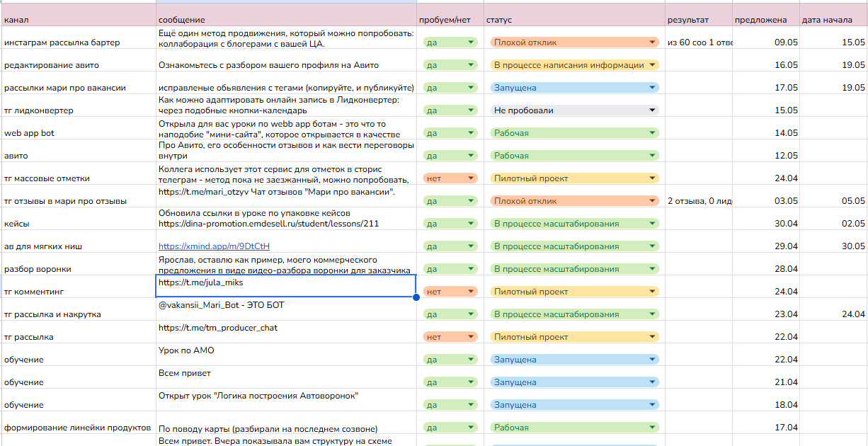This screenshot has height=446, width=868.
Task: Open 'нет' dropdown arrow in 'тг комментинг' row
Action: (471, 292)
